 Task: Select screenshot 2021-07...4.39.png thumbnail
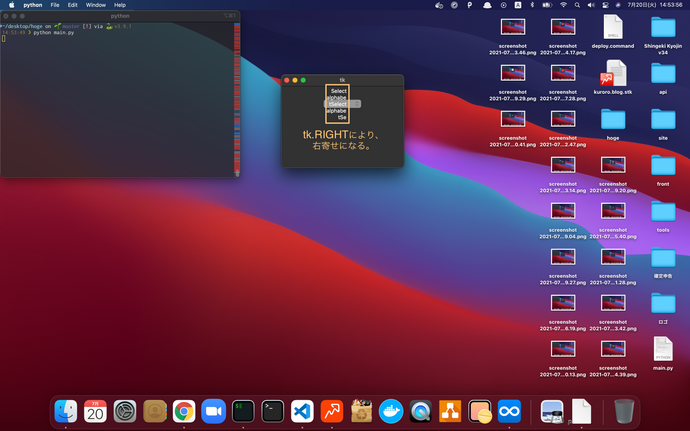coord(613,349)
